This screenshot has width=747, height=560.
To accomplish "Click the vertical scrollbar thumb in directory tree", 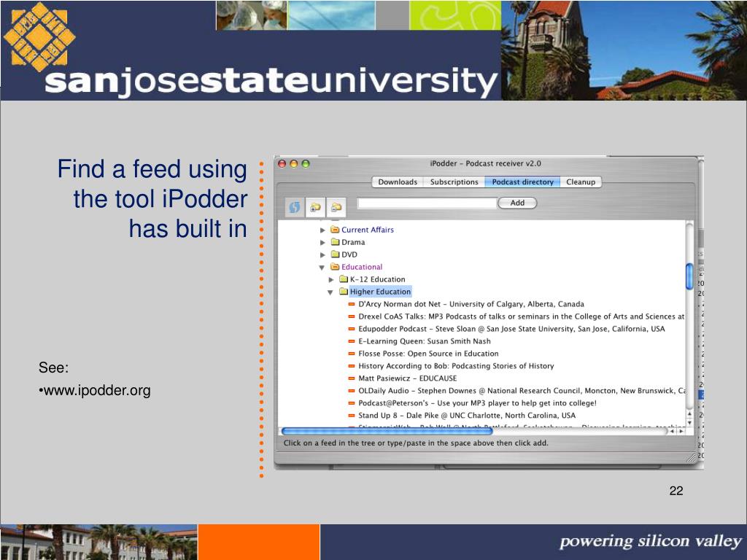I will coord(689,276).
